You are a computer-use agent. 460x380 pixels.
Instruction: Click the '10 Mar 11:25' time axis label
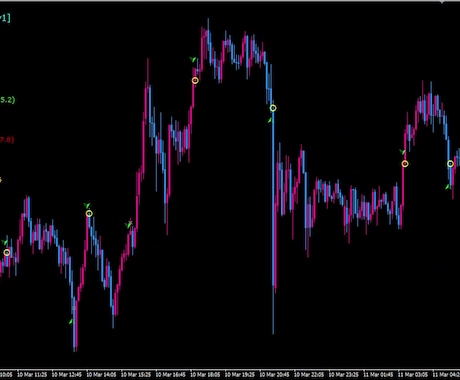(x=32, y=375)
